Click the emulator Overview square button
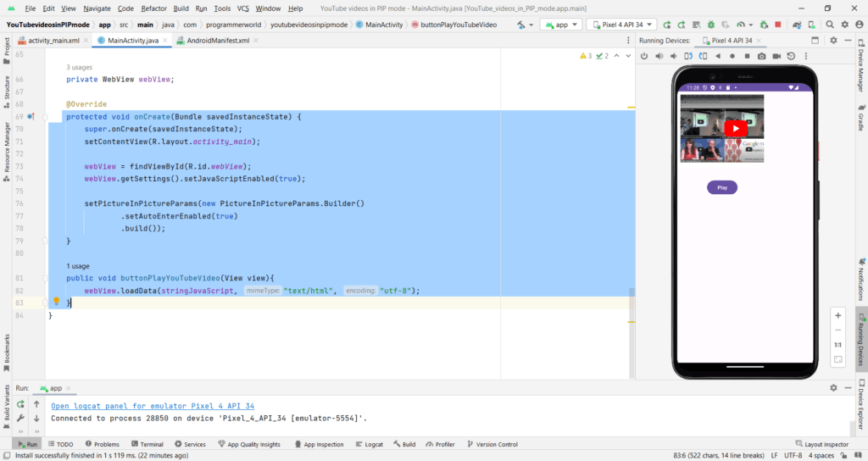 tap(747, 56)
